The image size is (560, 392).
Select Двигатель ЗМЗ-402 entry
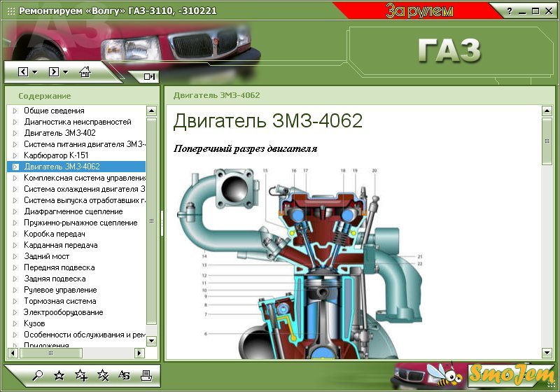click(x=59, y=133)
